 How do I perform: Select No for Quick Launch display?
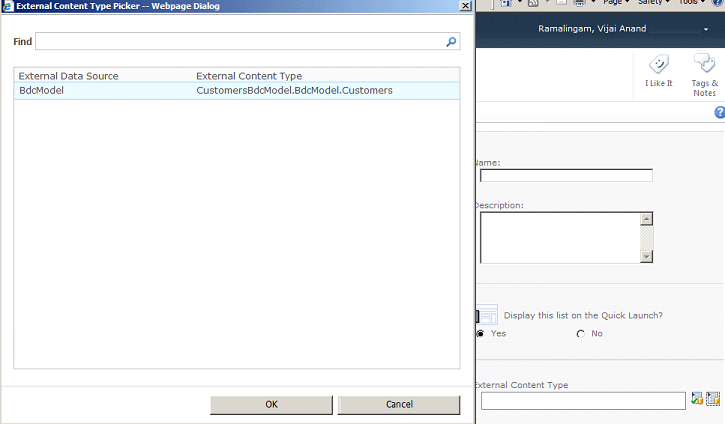point(581,333)
